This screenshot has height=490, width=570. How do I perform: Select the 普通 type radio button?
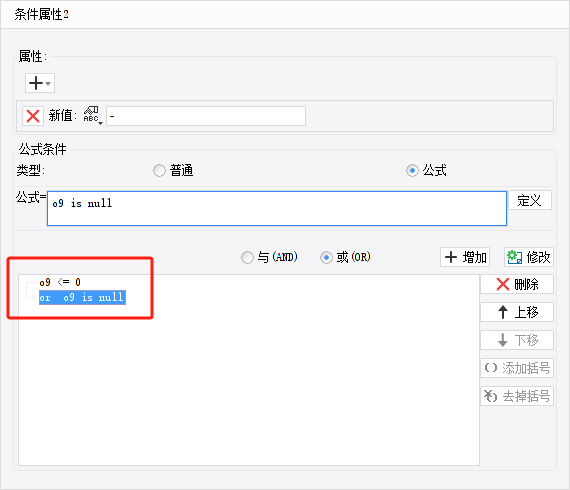click(x=159, y=170)
